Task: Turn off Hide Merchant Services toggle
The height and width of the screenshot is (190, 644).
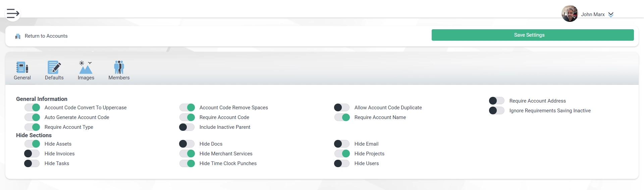Action: (187, 153)
